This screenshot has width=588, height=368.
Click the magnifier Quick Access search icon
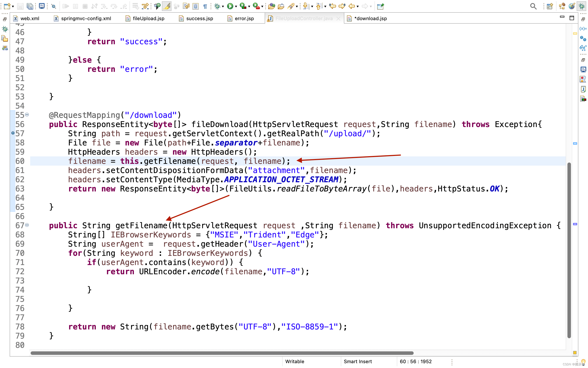[533, 6]
